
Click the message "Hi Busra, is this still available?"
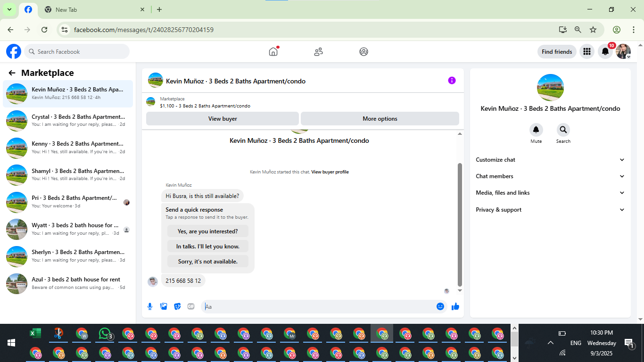click(202, 196)
